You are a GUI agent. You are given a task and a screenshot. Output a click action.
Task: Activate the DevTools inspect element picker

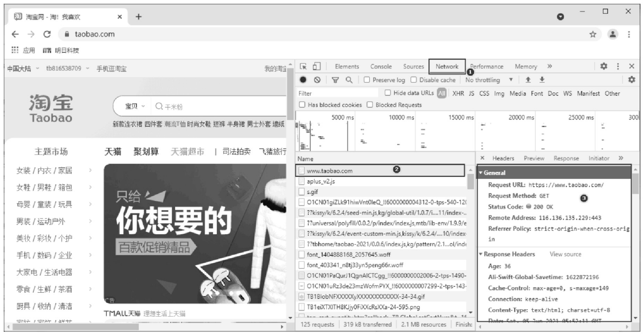tap(303, 66)
